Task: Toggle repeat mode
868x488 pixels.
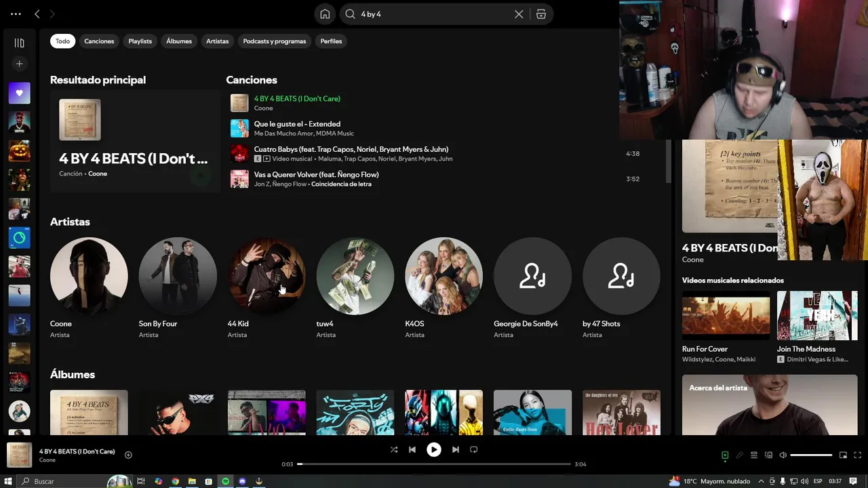Action: 474,449
